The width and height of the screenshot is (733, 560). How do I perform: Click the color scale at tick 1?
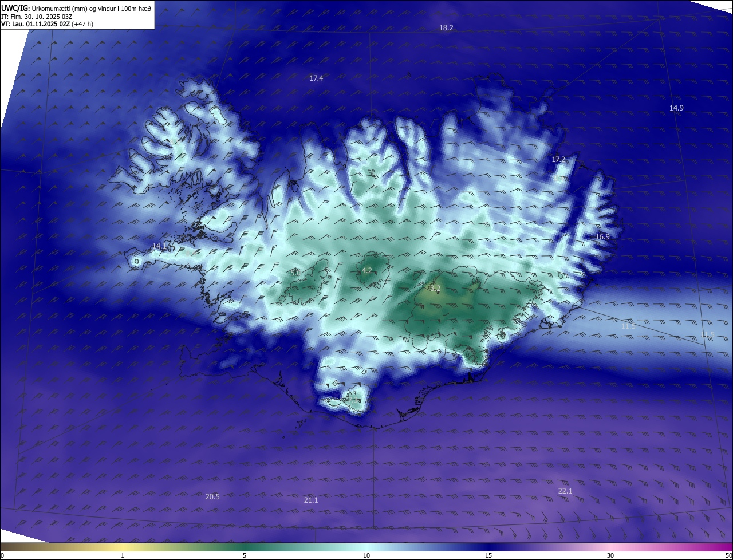tap(123, 555)
